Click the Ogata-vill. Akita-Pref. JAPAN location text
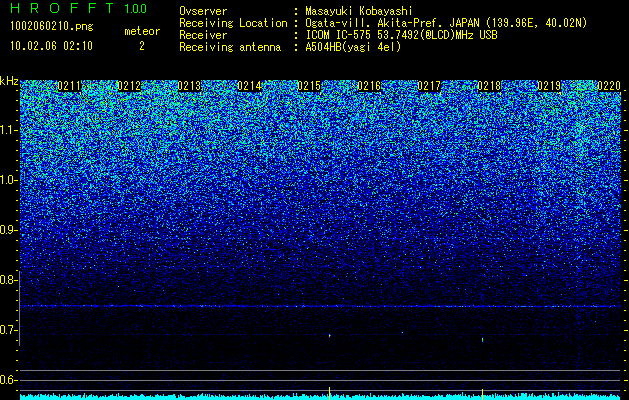The height and width of the screenshot is (400, 629). pos(446,23)
